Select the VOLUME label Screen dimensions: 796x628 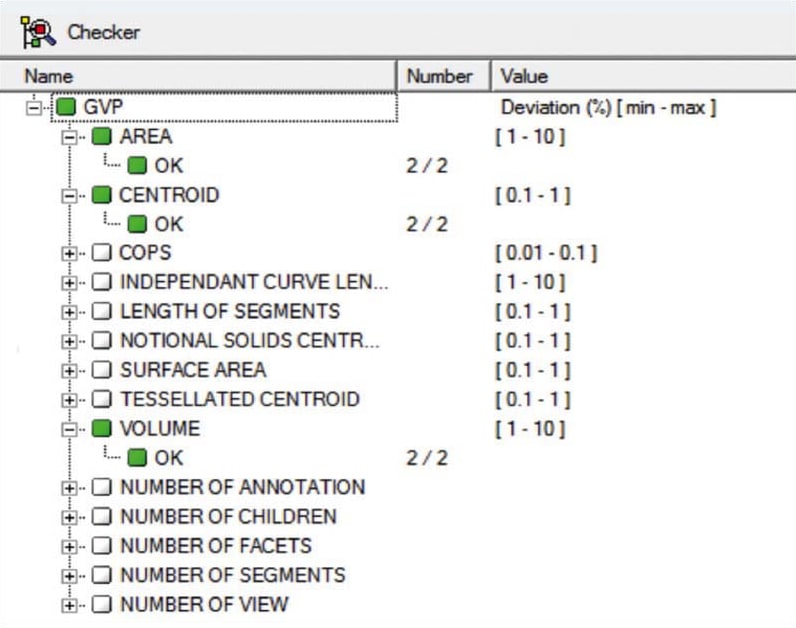point(160,429)
